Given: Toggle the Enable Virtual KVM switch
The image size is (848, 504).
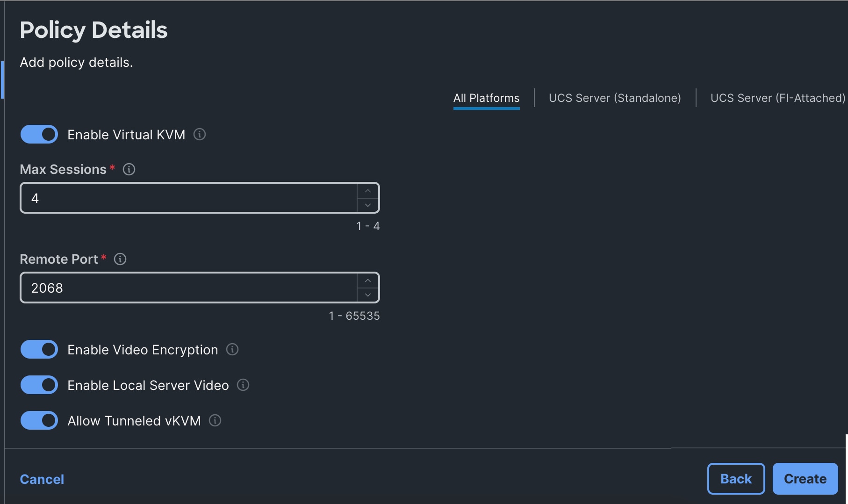Looking at the screenshot, I should 39,135.
